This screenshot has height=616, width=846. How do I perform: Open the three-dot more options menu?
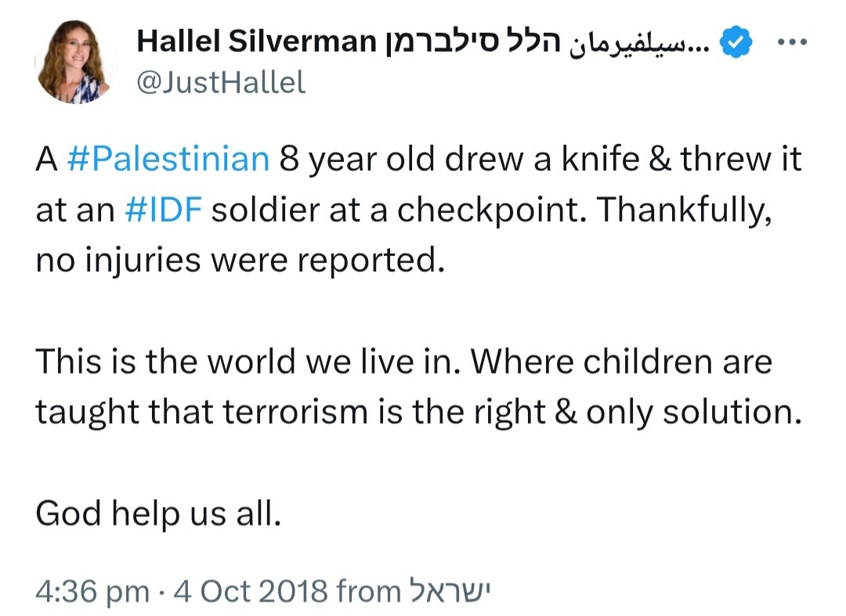tap(791, 41)
